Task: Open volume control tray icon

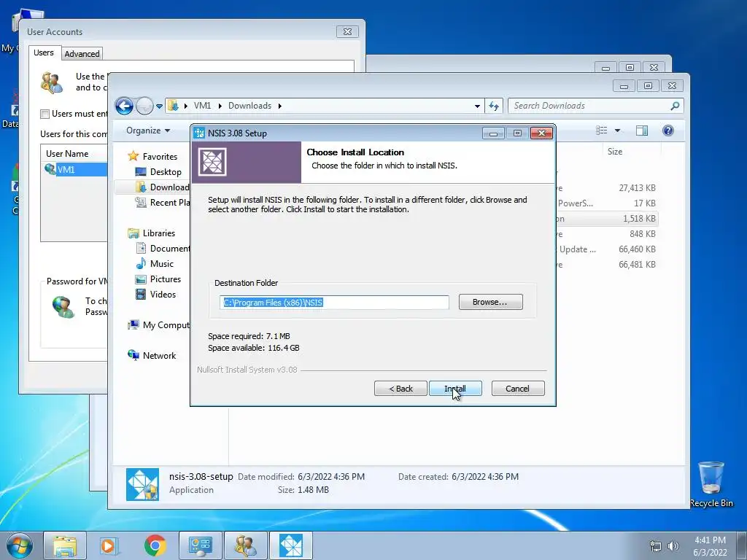Action: pos(673,546)
